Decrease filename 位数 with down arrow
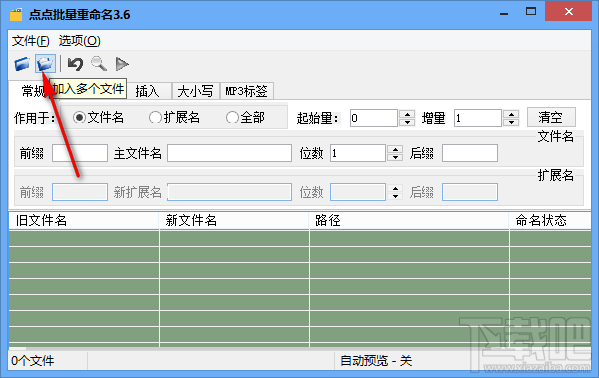This screenshot has width=599, height=378. [x=395, y=157]
